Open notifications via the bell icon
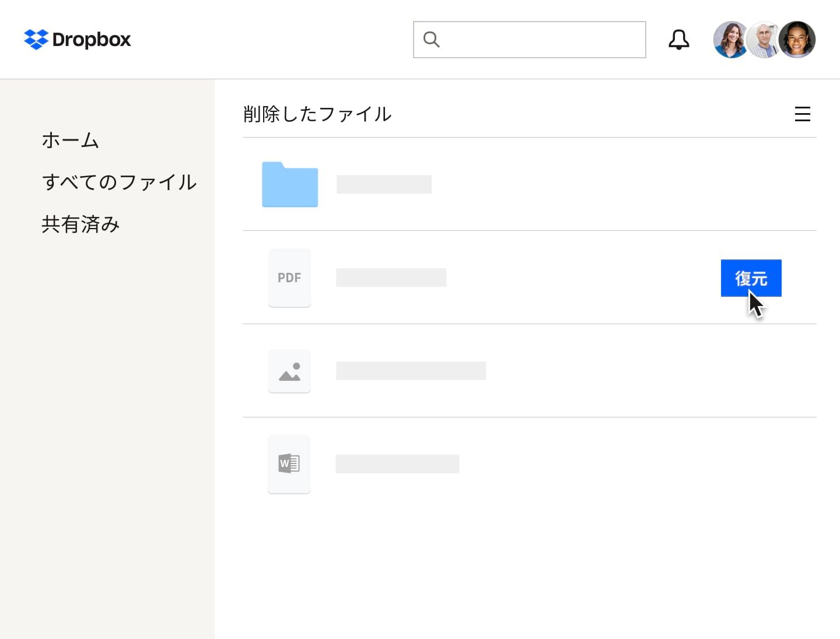 coord(678,39)
